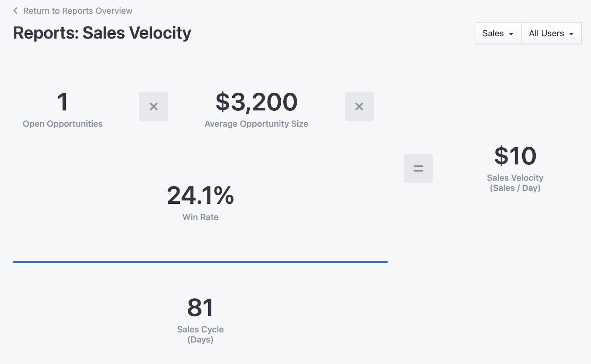This screenshot has width=591, height=364.
Task: Click the Average Opportunity Size label
Action: [x=256, y=124]
